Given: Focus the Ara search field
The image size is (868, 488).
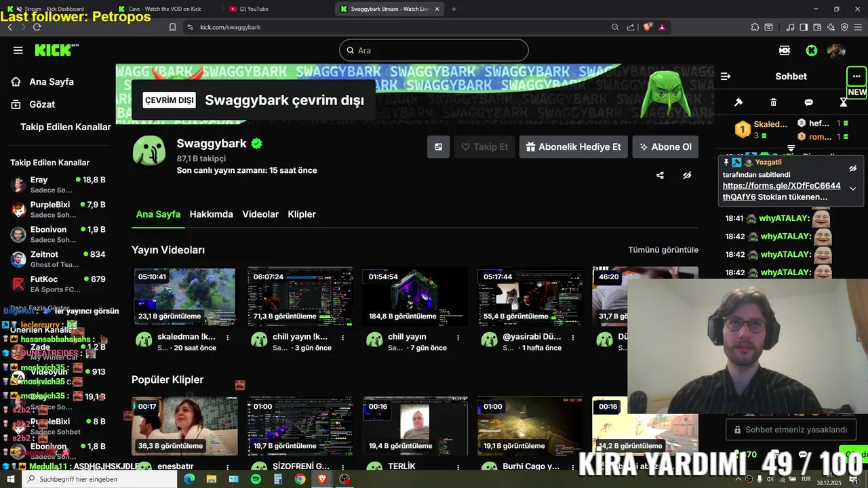Looking at the screenshot, I should [434, 50].
